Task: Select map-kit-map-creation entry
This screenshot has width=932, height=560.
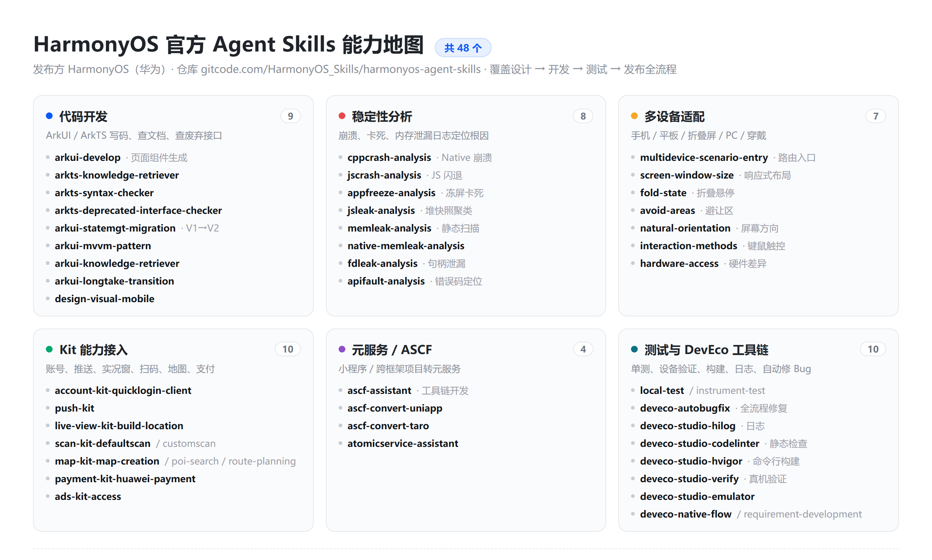Action: [x=107, y=462]
